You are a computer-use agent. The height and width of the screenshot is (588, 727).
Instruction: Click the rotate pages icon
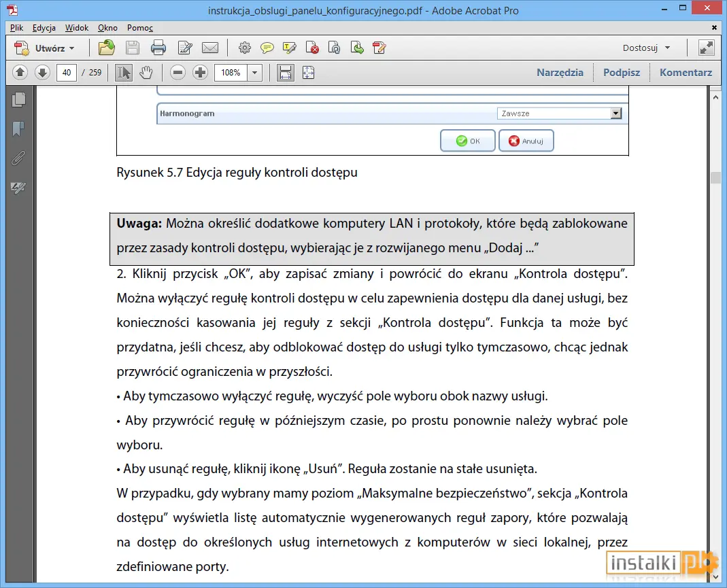(x=335, y=48)
